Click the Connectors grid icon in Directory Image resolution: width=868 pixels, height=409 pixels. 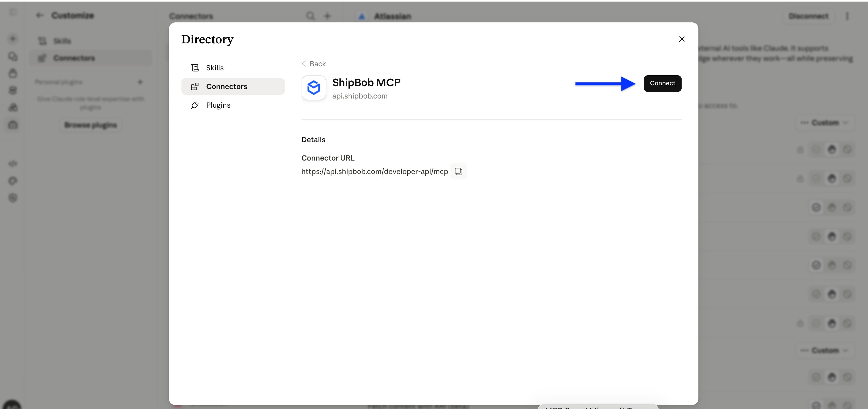point(195,86)
